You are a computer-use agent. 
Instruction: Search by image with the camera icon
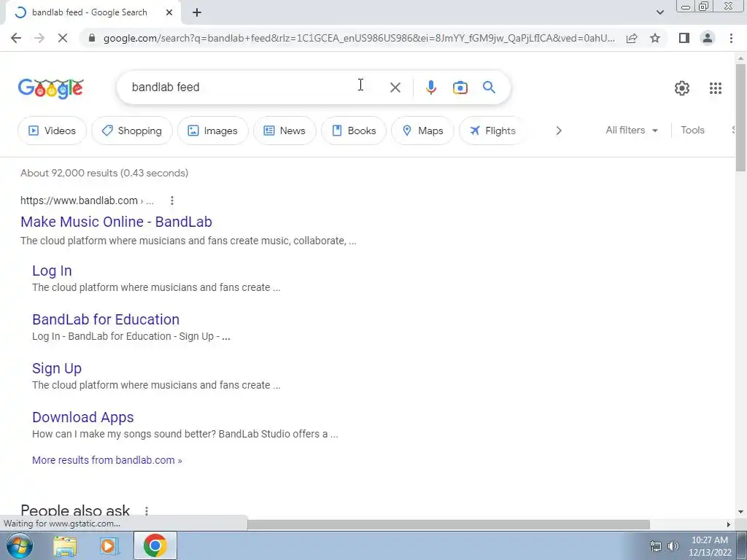tap(460, 87)
